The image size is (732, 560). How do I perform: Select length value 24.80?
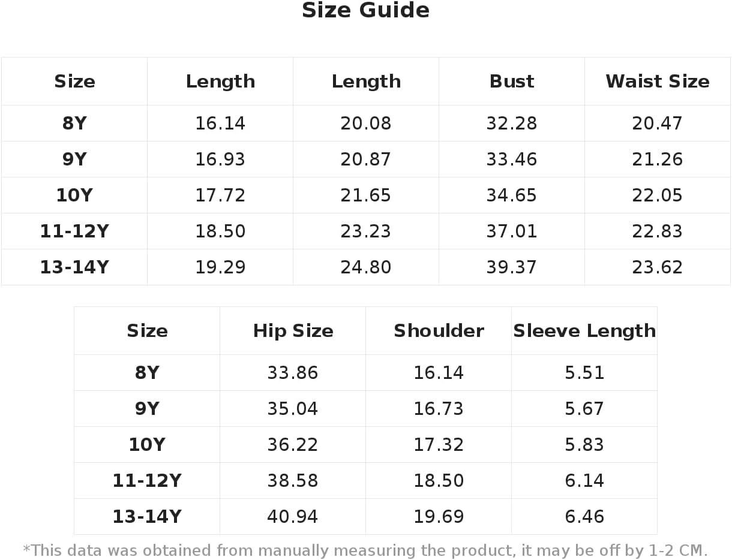[366, 267]
